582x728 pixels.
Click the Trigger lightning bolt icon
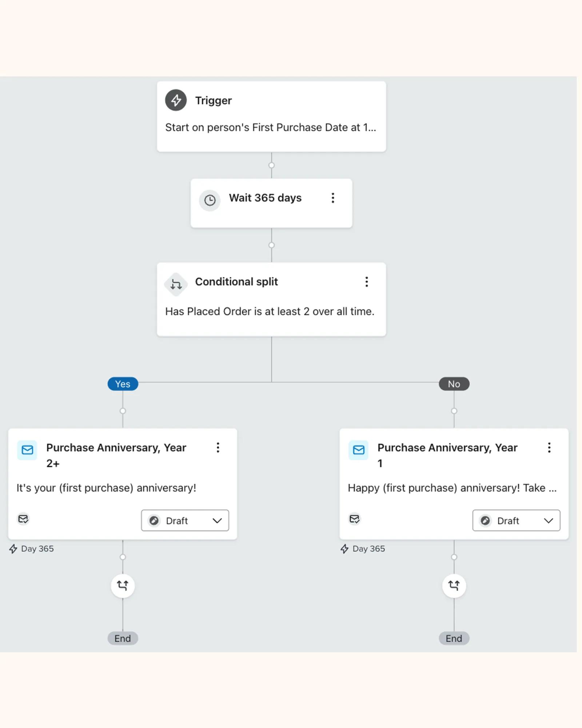(x=176, y=100)
